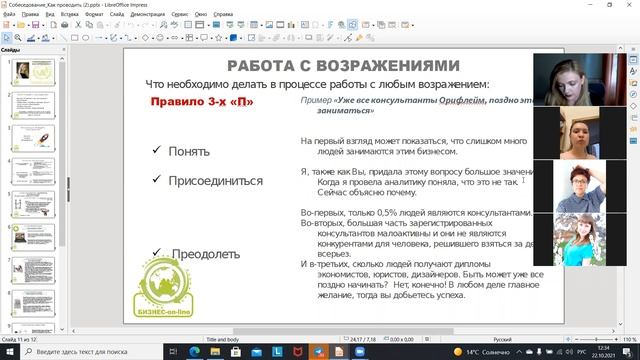Viewport: 640px width, 360px height.
Task: Select the Stars and Banners shape tool
Action: coord(219,38)
